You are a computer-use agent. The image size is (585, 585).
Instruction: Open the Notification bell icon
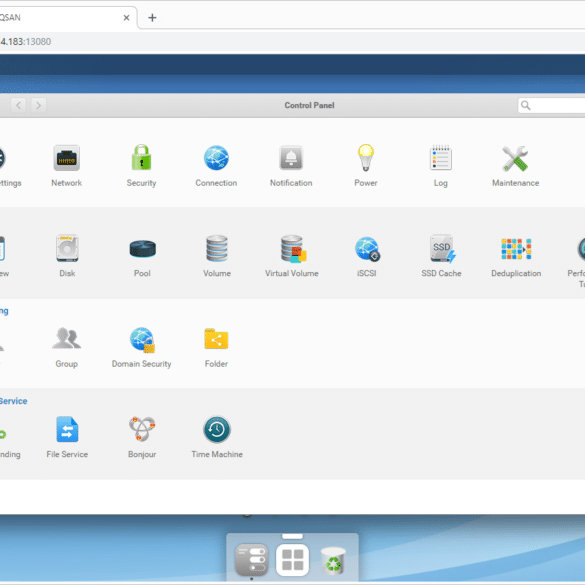point(291,157)
